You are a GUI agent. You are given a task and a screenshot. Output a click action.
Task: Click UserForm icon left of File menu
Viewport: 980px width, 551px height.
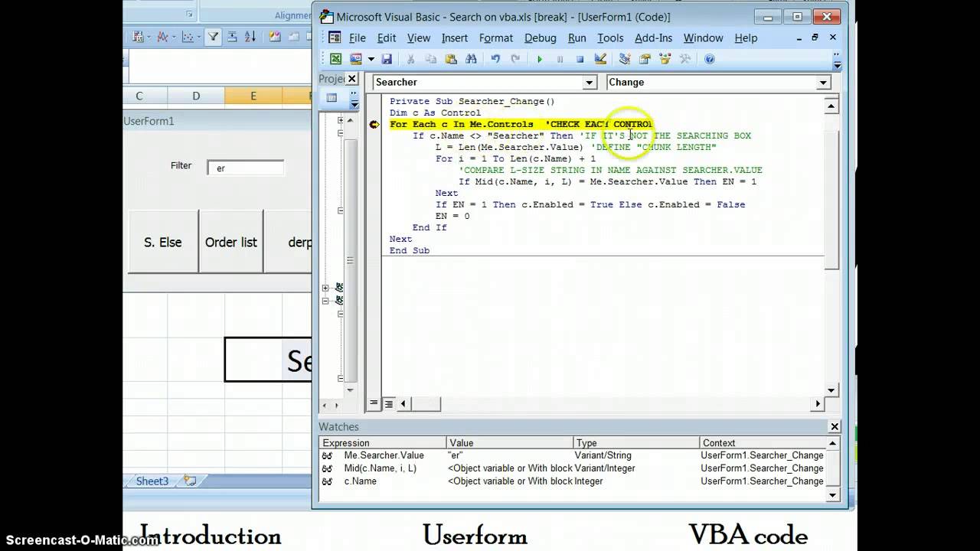335,37
